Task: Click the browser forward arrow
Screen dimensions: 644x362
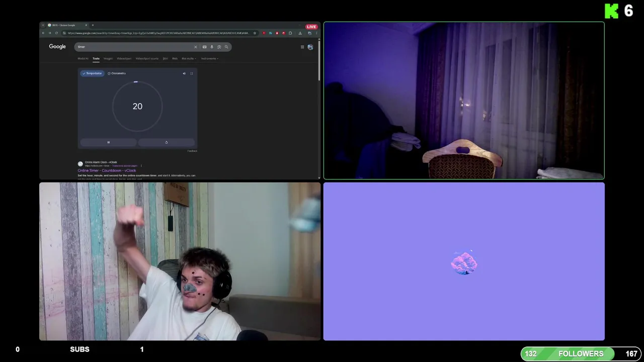Action: (50, 33)
